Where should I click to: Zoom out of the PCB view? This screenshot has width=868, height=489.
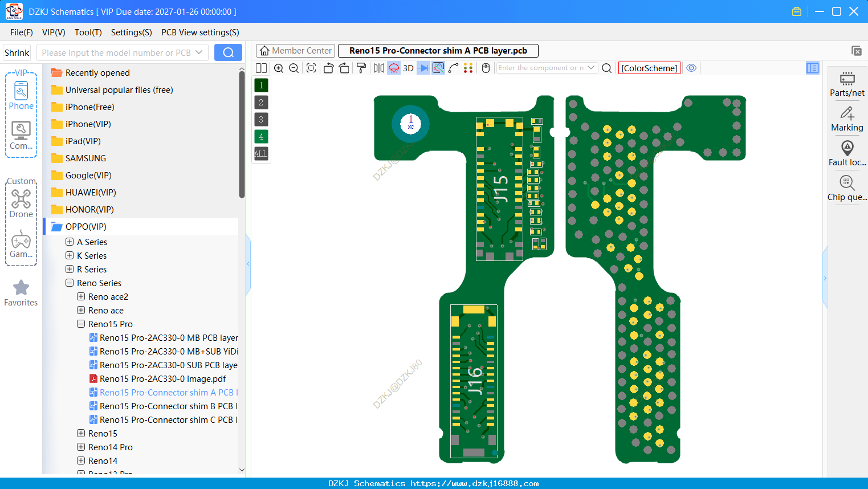294,68
